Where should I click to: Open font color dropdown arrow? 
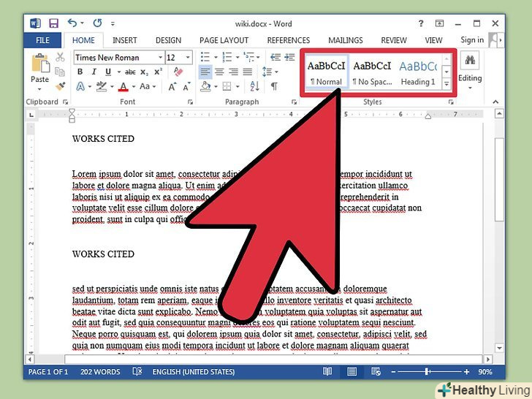click(x=134, y=86)
